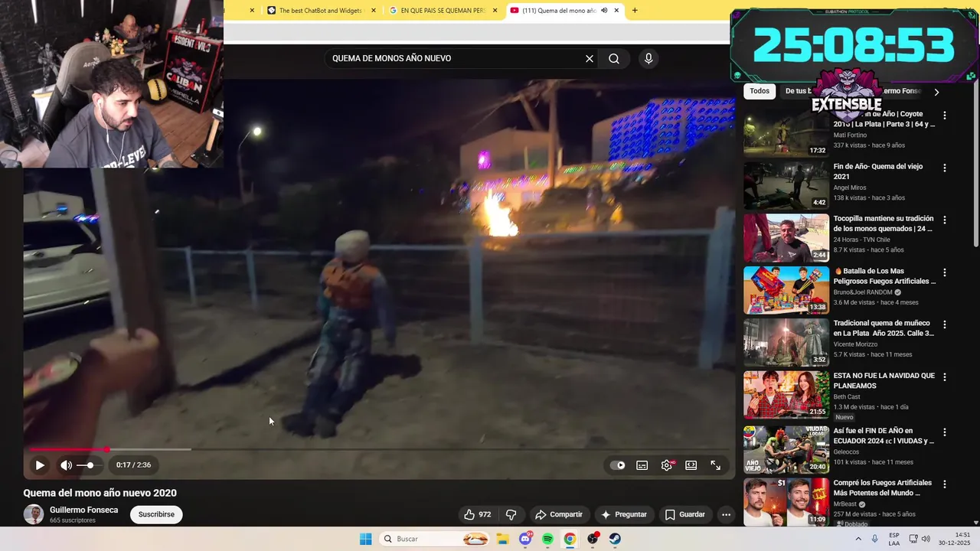This screenshot has height=551, width=980.
Task: Open Tradicional quema de muñeco video
Action: [884, 328]
